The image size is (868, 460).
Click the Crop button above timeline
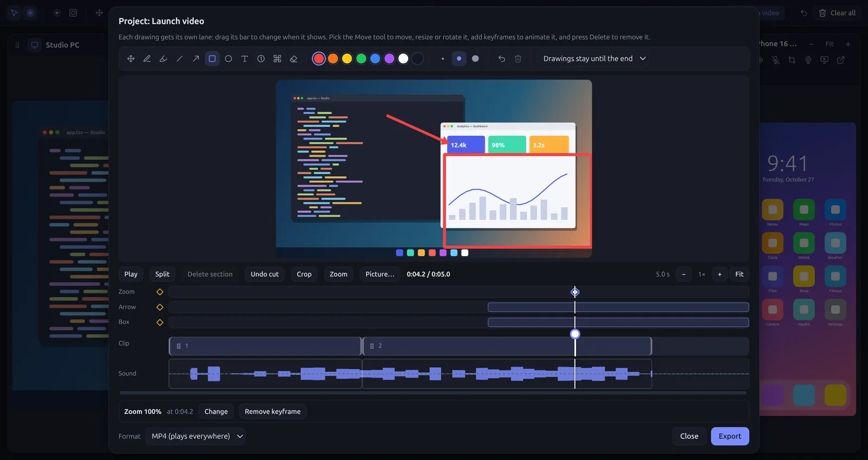304,274
